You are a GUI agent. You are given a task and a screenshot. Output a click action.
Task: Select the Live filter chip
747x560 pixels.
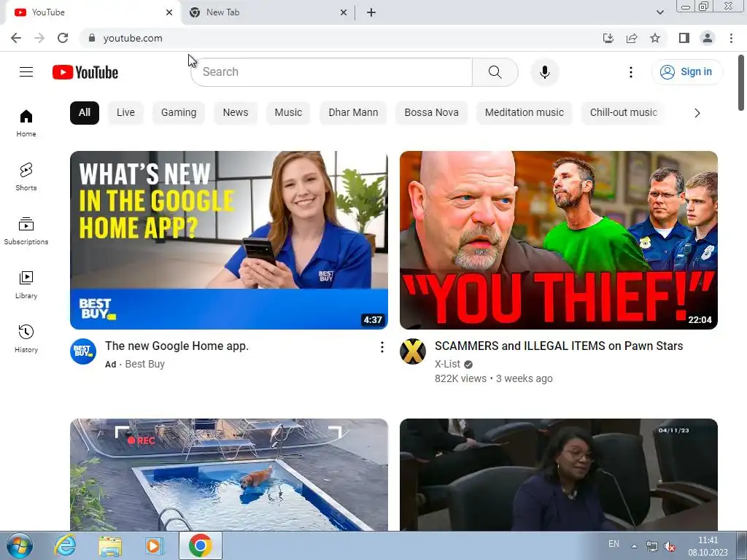coord(125,113)
